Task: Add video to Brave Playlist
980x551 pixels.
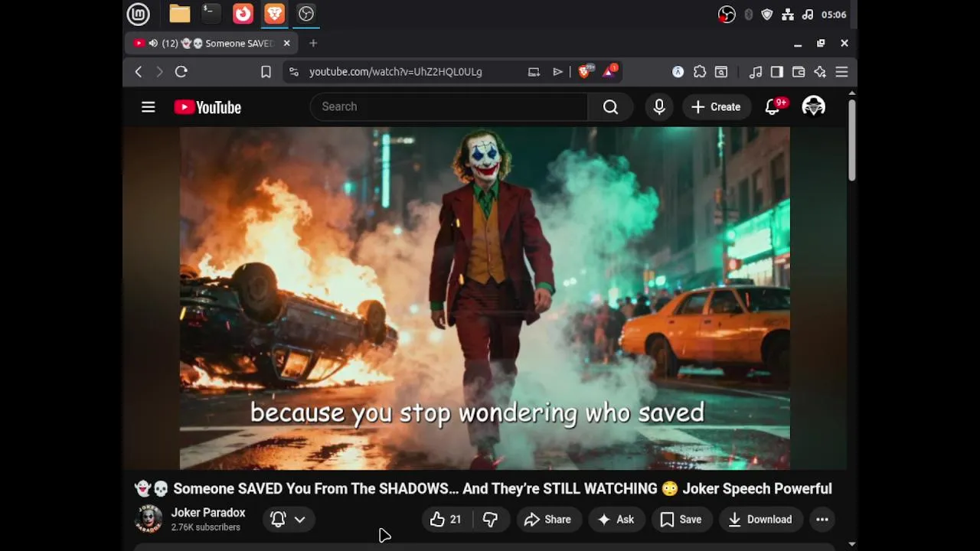Action: coord(557,72)
